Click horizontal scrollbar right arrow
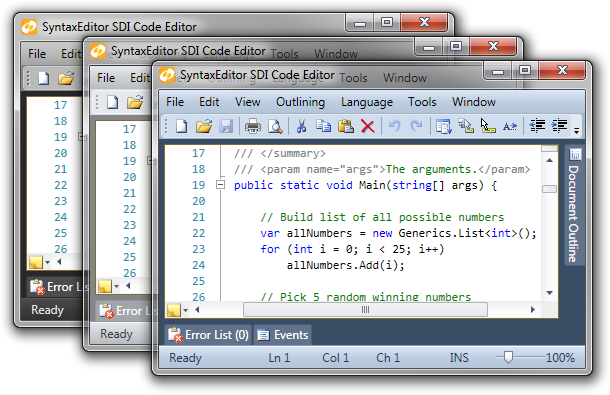The width and height of the screenshot is (610, 395). (x=533, y=310)
